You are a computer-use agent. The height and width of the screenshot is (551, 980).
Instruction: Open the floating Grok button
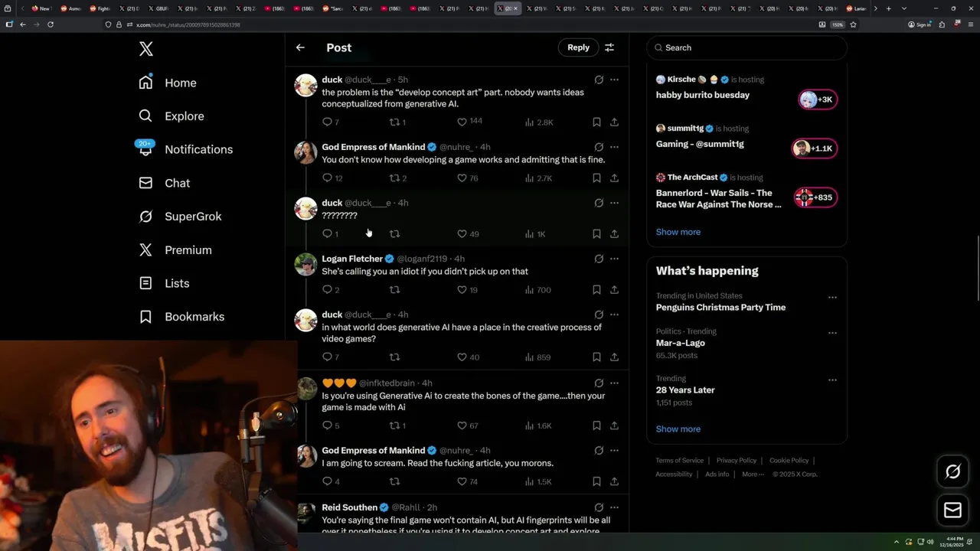(952, 471)
